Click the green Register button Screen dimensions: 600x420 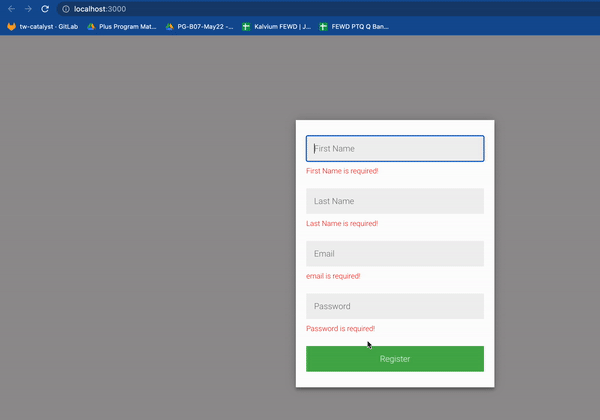(x=395, y=359)
